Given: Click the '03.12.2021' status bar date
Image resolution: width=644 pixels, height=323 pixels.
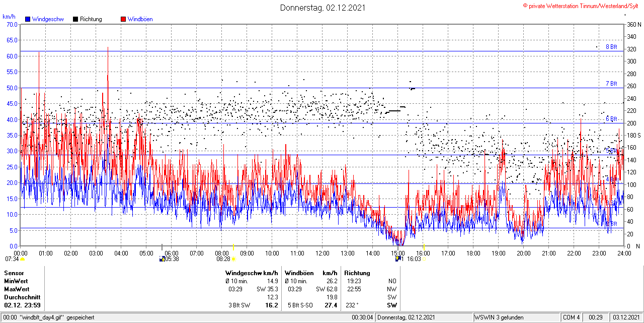Looking at the screenshot, I should [626, 317].
